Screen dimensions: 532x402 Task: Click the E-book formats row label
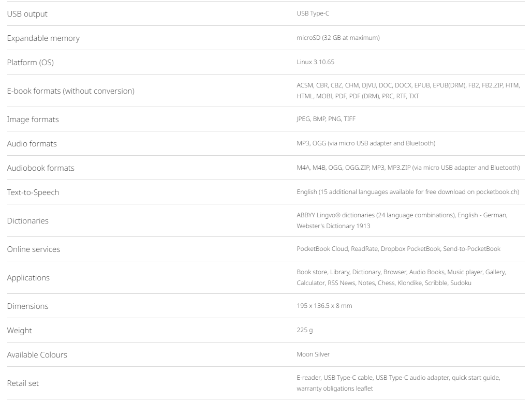click(x=70, y=91)
